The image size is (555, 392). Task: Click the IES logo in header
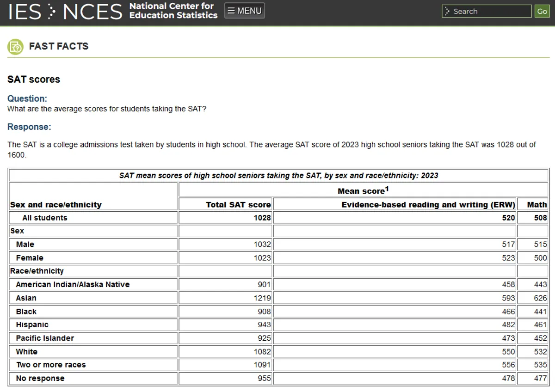tap(25, 12)
